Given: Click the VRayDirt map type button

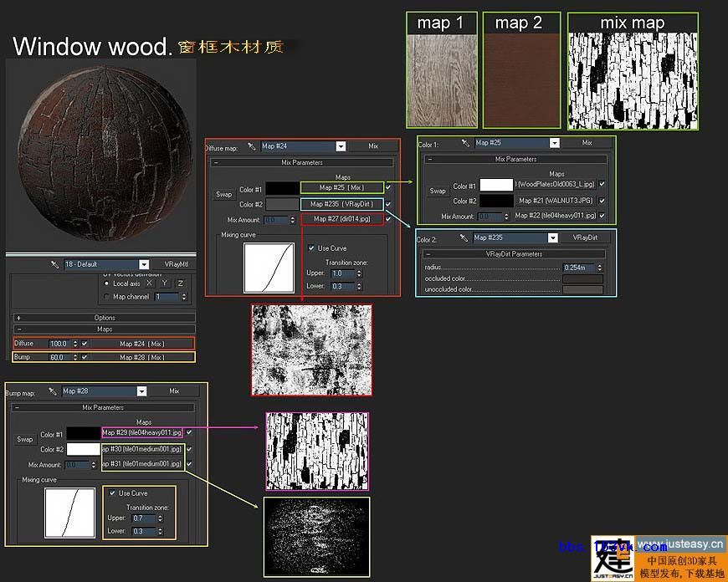Looking at the screenshot, I should (x=585, y=237).
